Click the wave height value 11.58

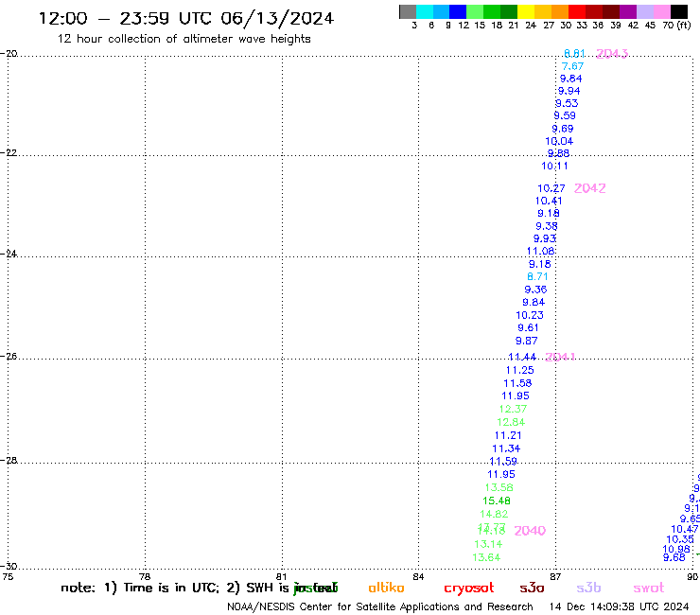(x=517, y=383)
